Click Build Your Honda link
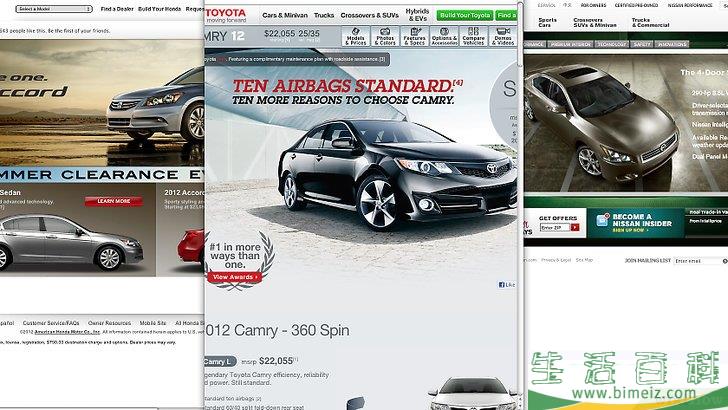 click(159, 9)
